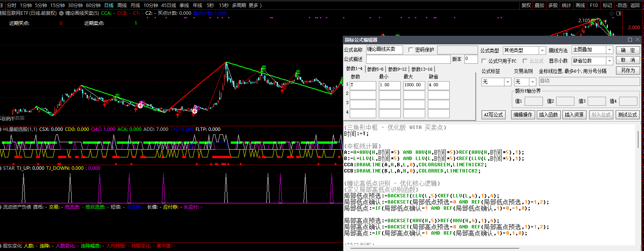The image size is (644, 251).
Task: Check the 公式只用于PC option
Action: [484, 61]
